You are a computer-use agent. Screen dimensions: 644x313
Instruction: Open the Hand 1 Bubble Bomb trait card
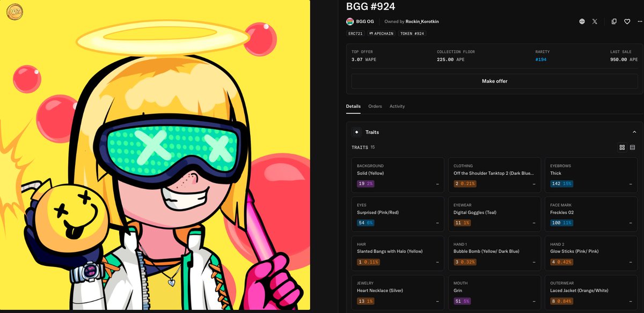[494, 253]
